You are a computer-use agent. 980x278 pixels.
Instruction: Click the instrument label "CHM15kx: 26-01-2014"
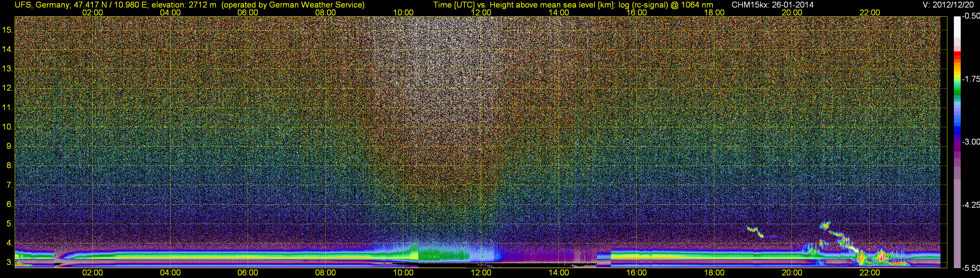click(x=773, y=5)
